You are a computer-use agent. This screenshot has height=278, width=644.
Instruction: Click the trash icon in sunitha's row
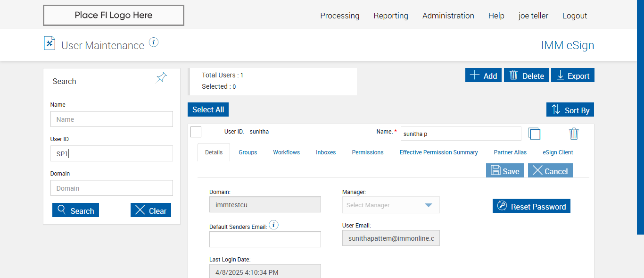click(x=573, y=134)
